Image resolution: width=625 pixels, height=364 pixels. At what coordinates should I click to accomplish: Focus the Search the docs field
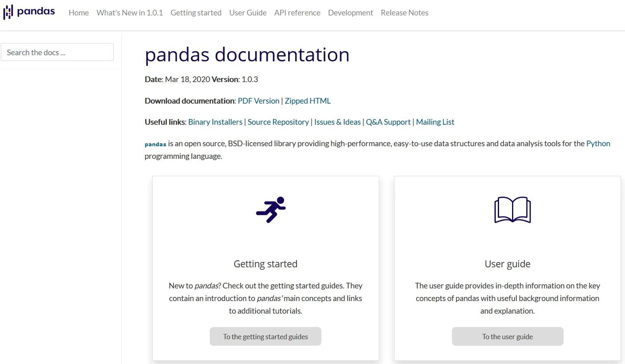pyautogui.click(x=57, y=52)
